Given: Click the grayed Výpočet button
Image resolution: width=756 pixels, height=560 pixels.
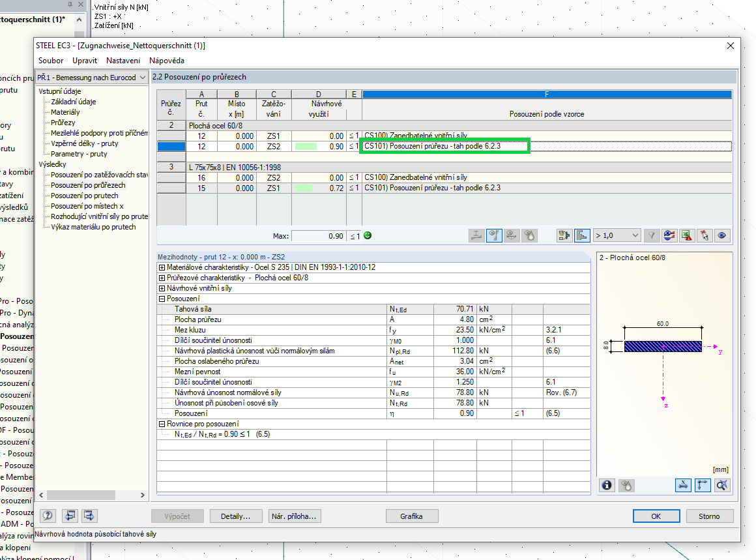Looking at the screenshot, I should (x=177, y=516).
